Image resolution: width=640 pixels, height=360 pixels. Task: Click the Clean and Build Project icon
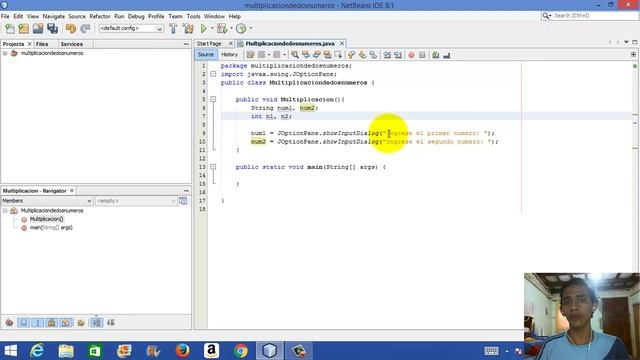[x=188, y=29]
